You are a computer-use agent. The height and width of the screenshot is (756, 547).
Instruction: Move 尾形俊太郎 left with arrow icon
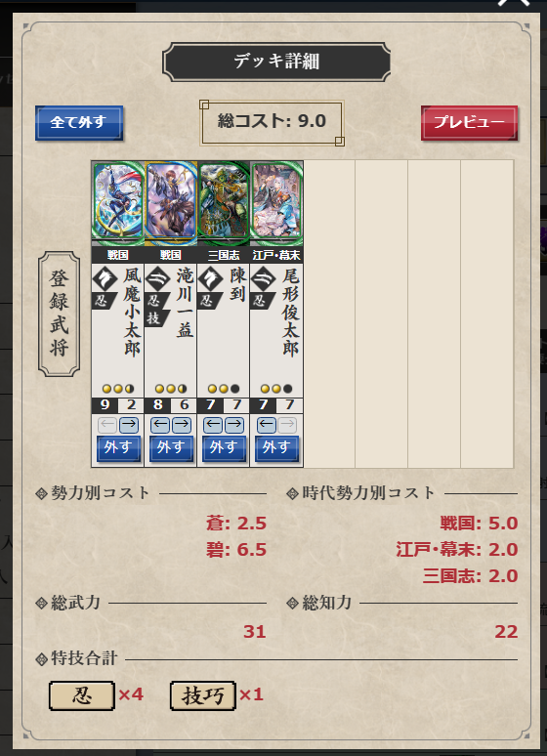coord(266,425)
